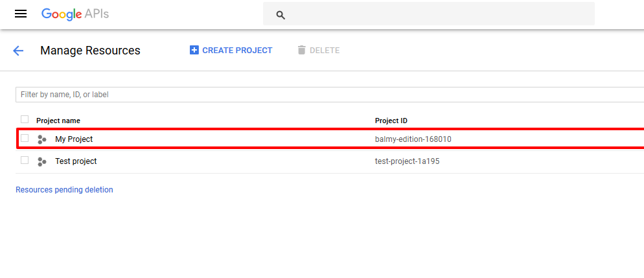
Task: Sort by the Project ID column header
Action: [391, 121]
